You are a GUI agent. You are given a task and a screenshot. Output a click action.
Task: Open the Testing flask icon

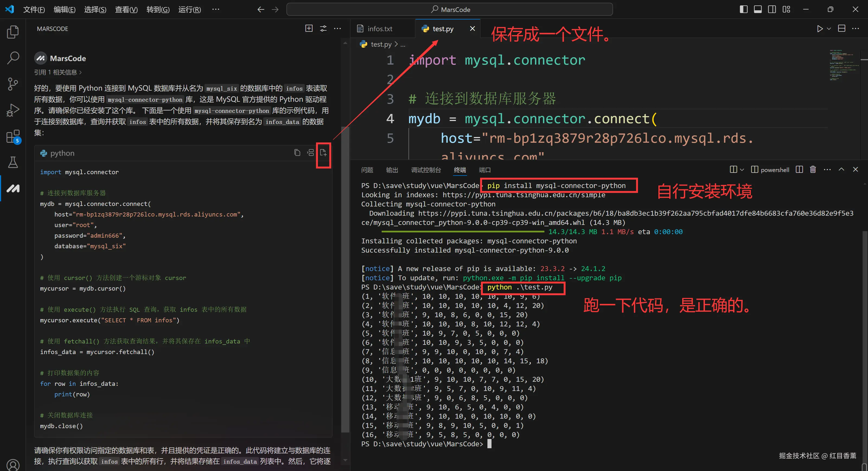pyautogui.click(x=13, y=162)
